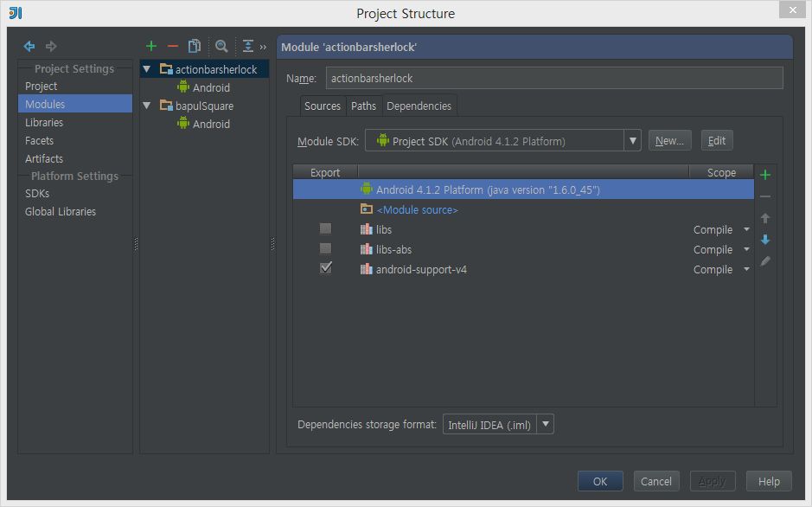Open the Modules settings section

tap(75, 104)
